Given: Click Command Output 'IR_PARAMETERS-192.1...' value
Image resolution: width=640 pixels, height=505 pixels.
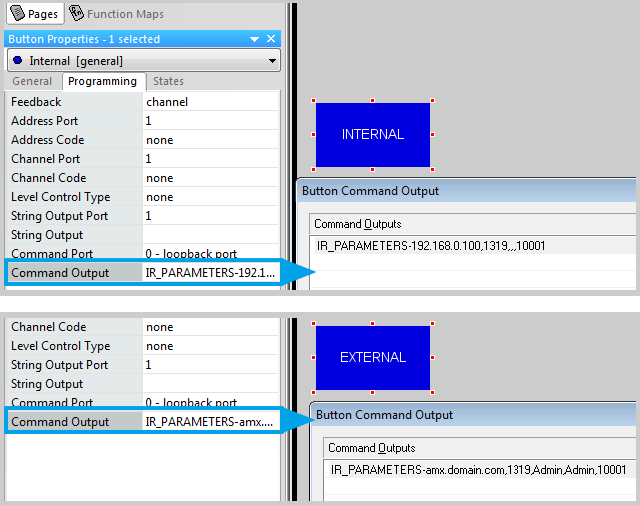Looking at the screenshot, I should 211,273.
